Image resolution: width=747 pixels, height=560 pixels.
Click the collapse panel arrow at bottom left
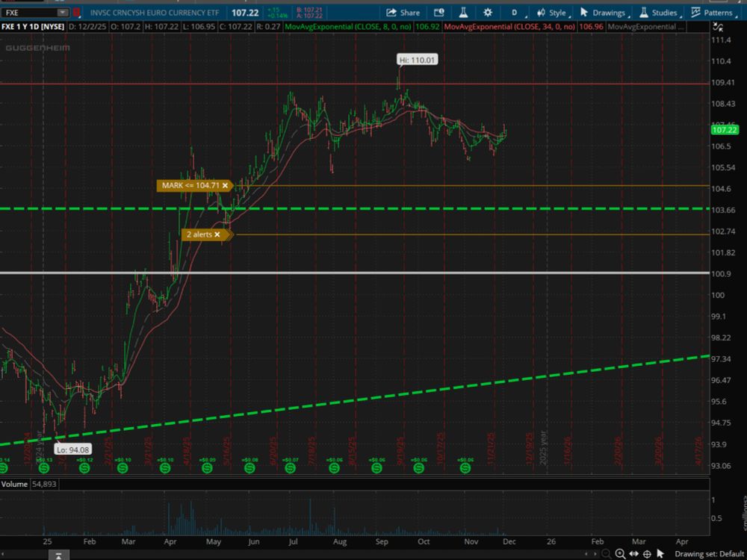click(58, 556)
